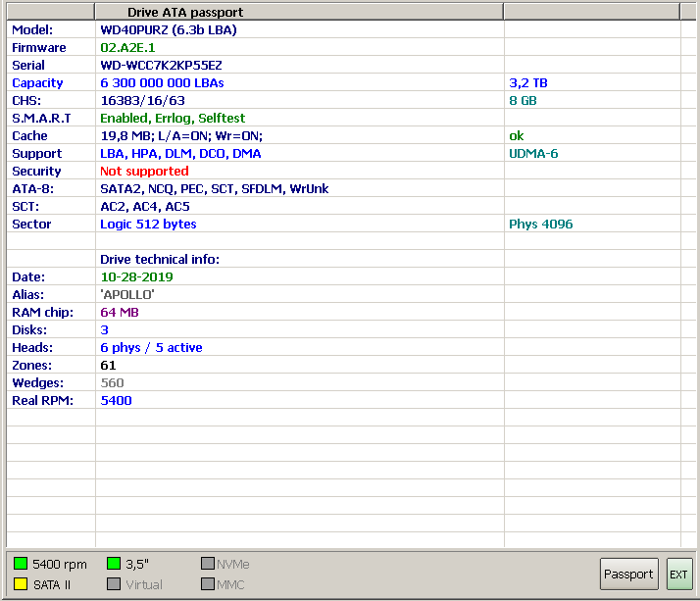
Task: Select Disks value 3
Action: [x=105, y=330]
